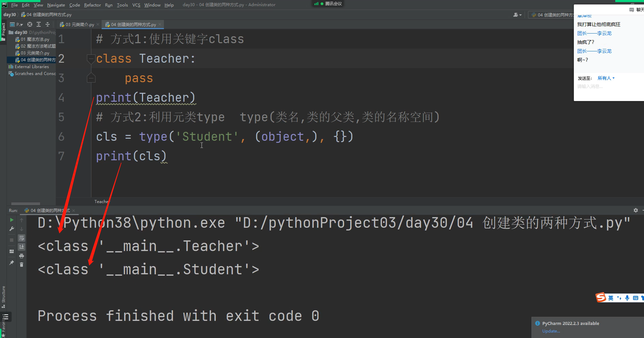The height and width of the screenshot is (338, 644).
Task: Click the Stop process square icon
Action: pos(12,240)
